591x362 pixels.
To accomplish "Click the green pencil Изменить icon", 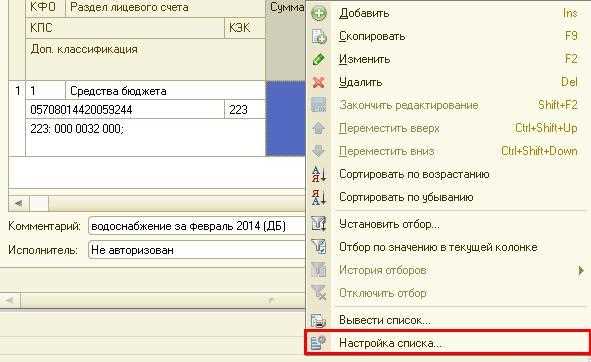I will 319,59.
